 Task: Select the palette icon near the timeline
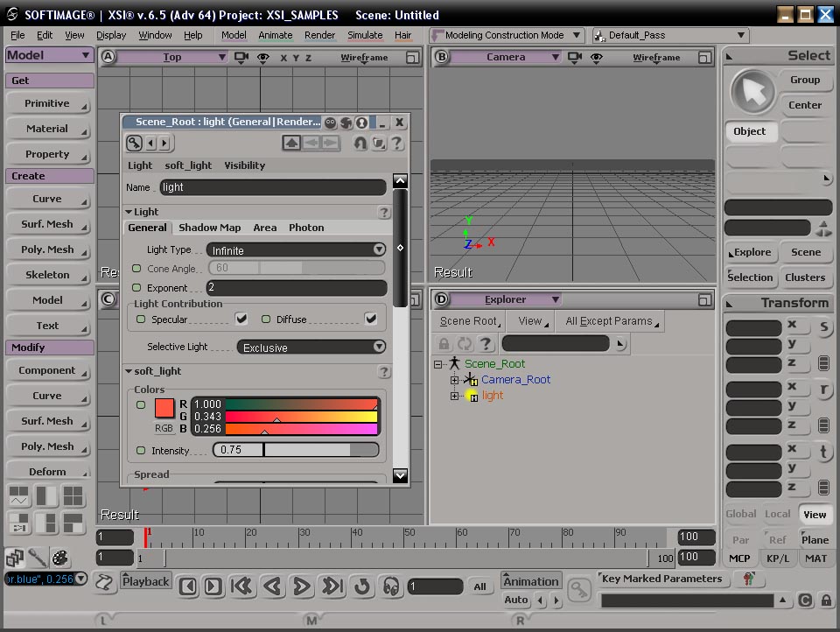59,558
